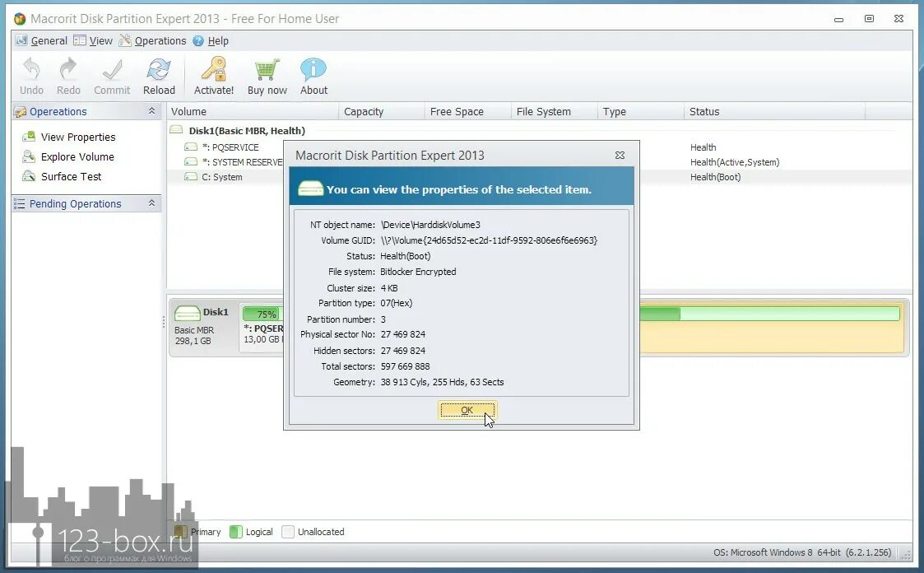
Task: Click the Pending Operations list icon
Action: [20, 203]
